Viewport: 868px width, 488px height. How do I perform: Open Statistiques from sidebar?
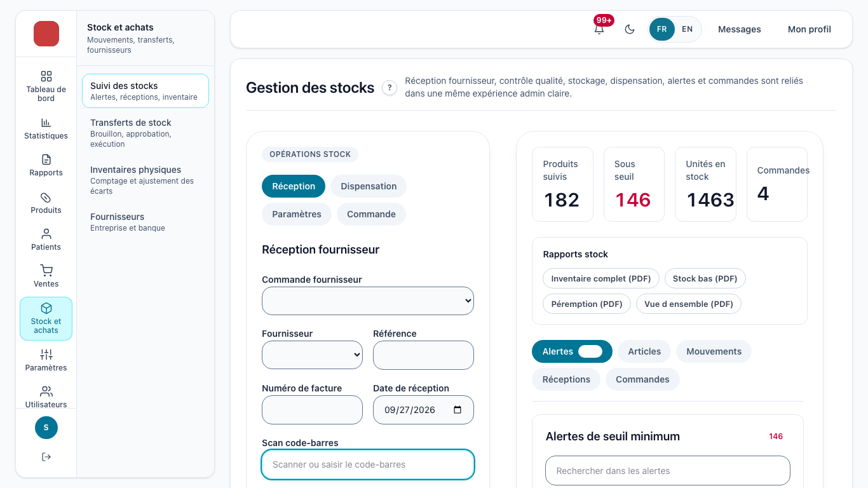click(x=46, y=128)
